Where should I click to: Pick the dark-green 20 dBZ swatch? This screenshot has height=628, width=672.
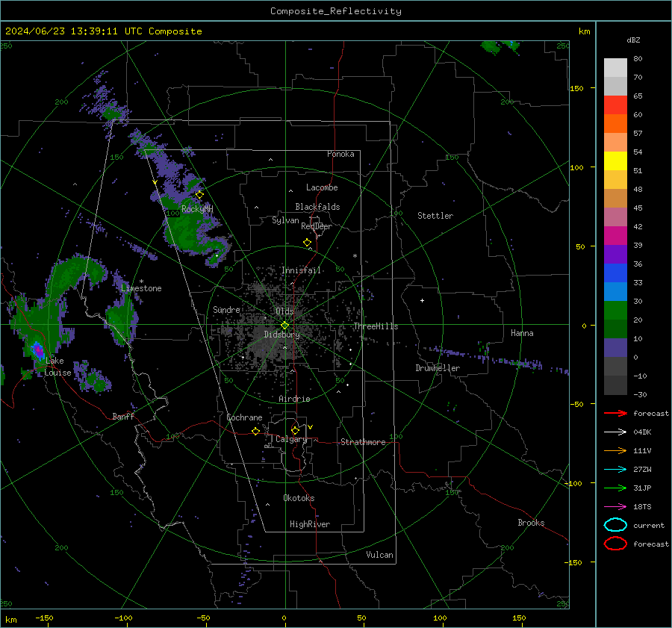coord(615,329)
